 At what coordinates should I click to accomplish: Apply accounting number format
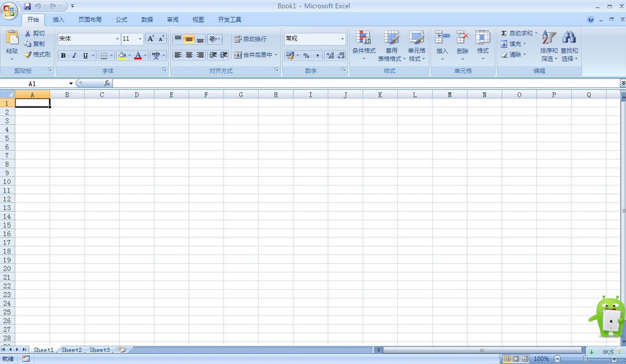(291, 55)
